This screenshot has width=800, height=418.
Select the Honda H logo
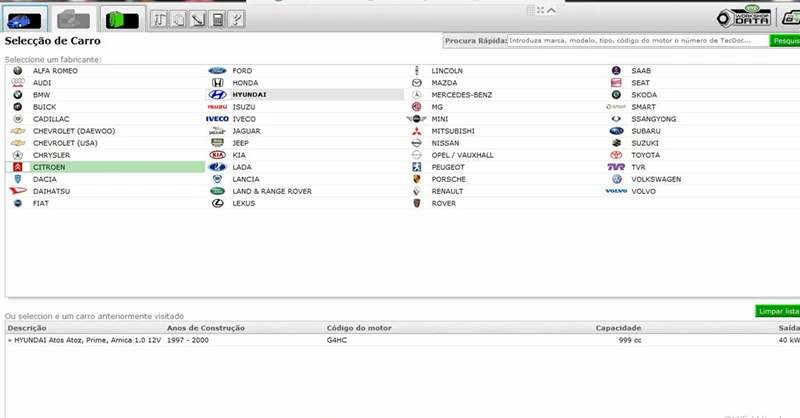pyautogui.click(x=217, y=83)
